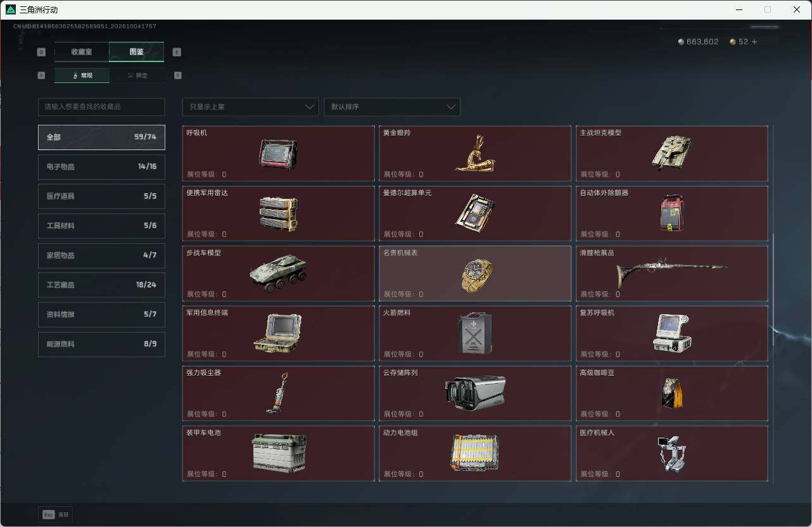Click the plus next to 52 currency
This screenshot has height=527, width=812.
pyautogui.click(x=754, y=42)
